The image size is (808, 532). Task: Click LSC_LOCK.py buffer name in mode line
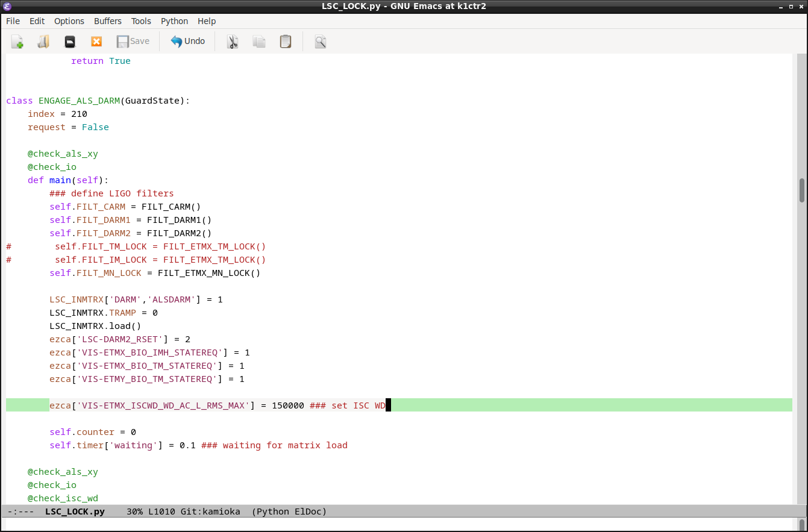pyautogui.click(x=75, y=512)
